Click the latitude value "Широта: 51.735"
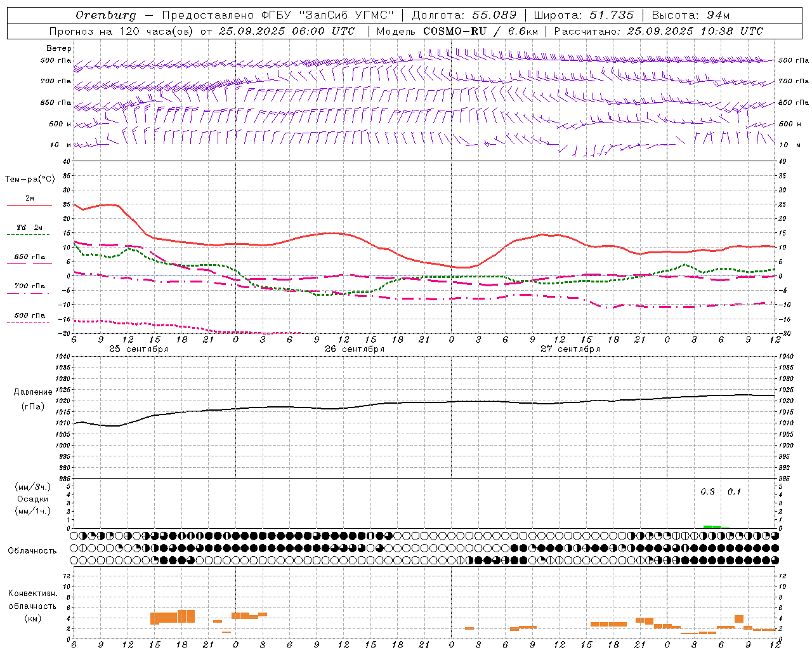The height and width of the screenshot is (650, 812). coord(584,15)
